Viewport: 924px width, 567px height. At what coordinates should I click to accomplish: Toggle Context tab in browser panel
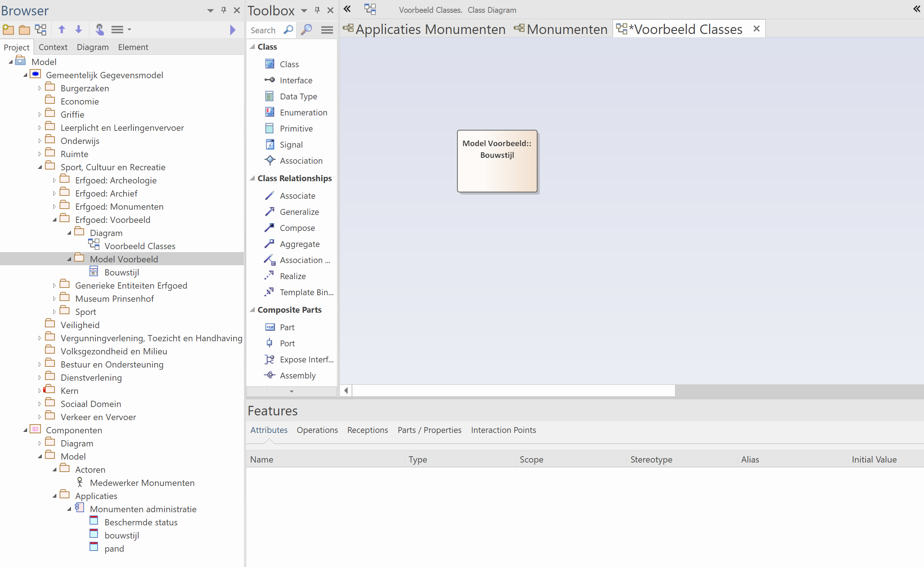tap(53, 47)
